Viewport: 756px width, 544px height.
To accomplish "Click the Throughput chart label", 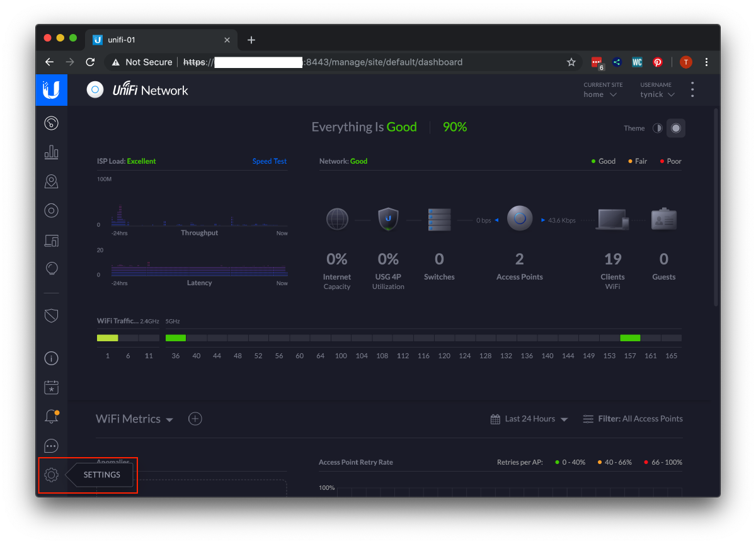I will tap(200, 233).
